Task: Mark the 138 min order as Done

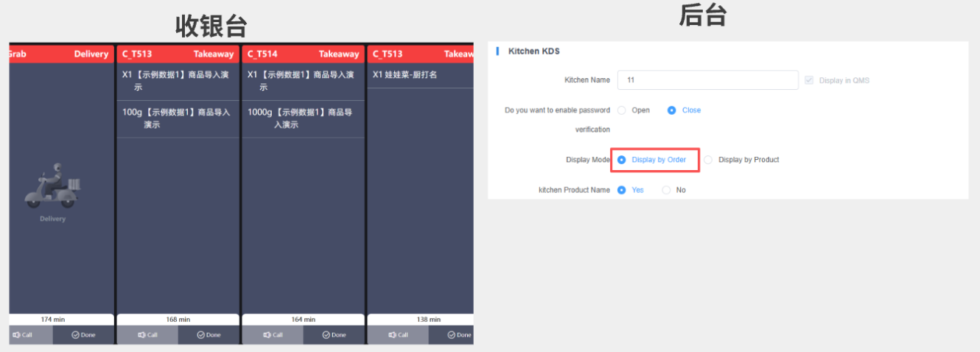Action: click(x=451, y=335)
